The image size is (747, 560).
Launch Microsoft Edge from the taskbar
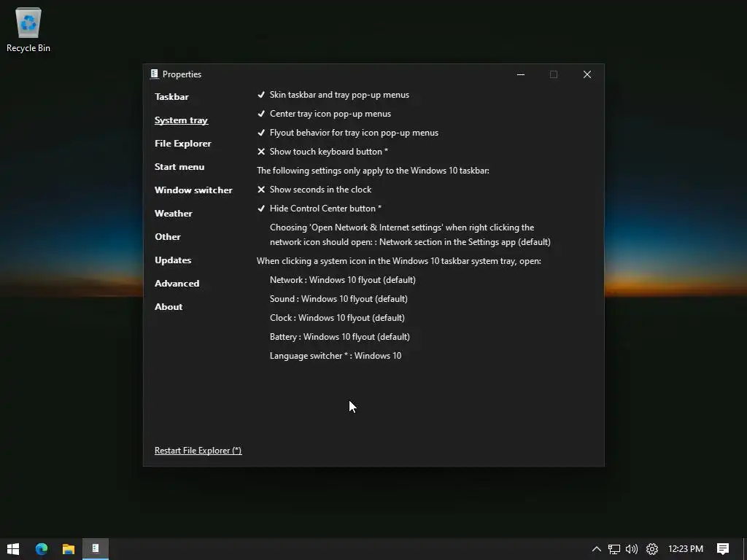[x=42, y=549]
